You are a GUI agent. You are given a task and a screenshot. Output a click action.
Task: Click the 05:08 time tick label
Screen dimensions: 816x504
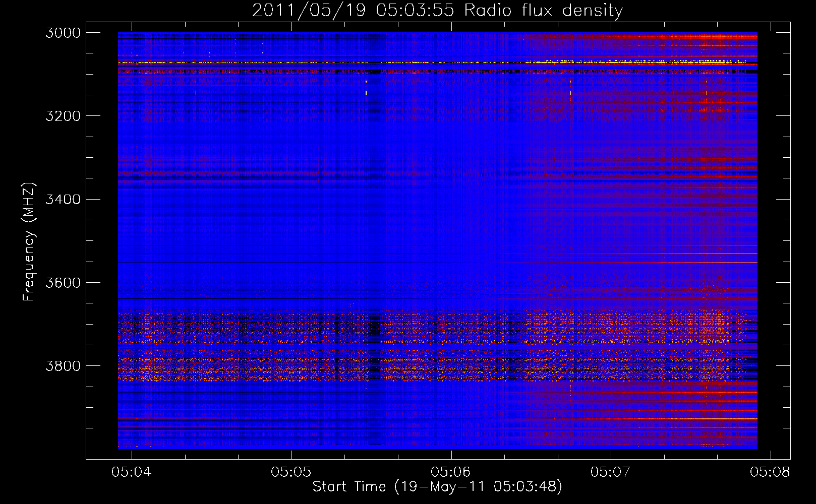tap(770, 472)
